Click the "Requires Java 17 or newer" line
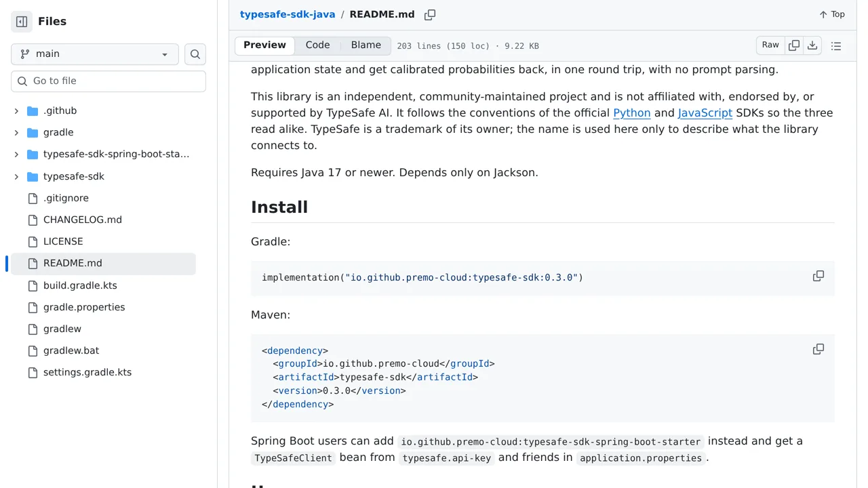The width and height of the screenshot is (868, 488). click(x=395, y=173)
